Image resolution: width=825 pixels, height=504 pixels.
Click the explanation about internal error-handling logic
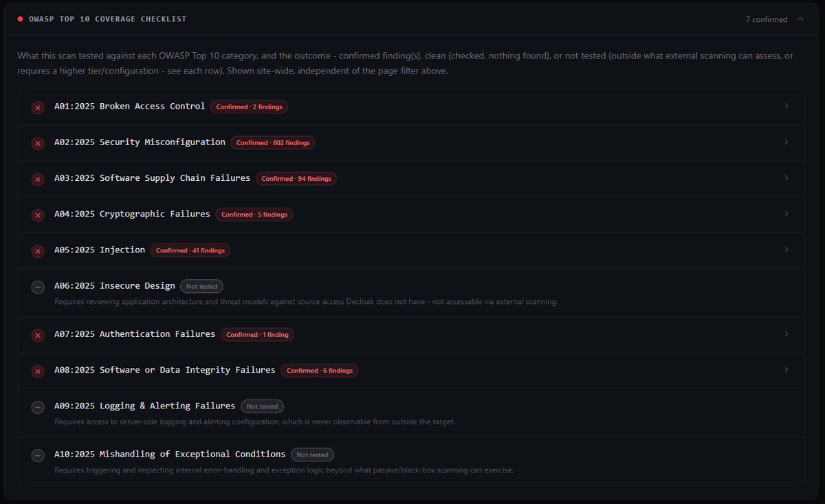(x=284, y=470)
